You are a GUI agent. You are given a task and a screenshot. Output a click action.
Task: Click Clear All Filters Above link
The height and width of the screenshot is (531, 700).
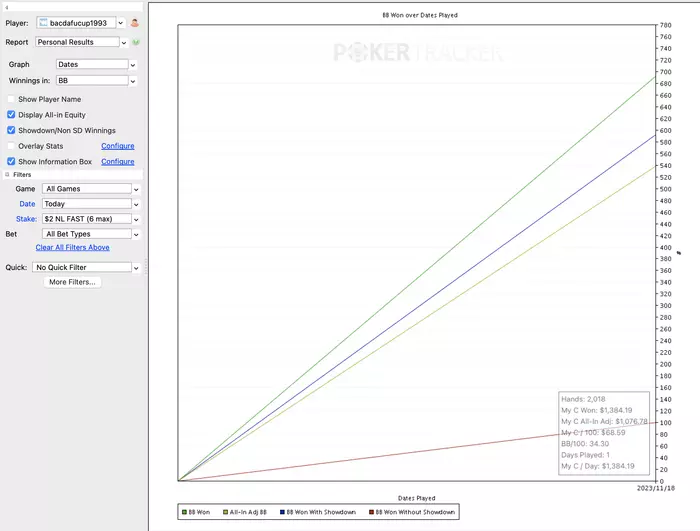72,247
